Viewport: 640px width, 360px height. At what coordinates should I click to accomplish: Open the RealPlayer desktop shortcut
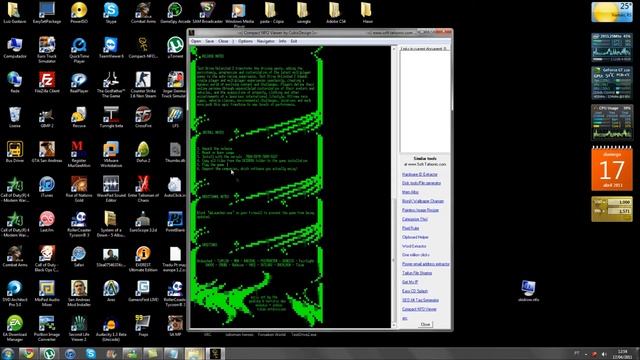79,83
